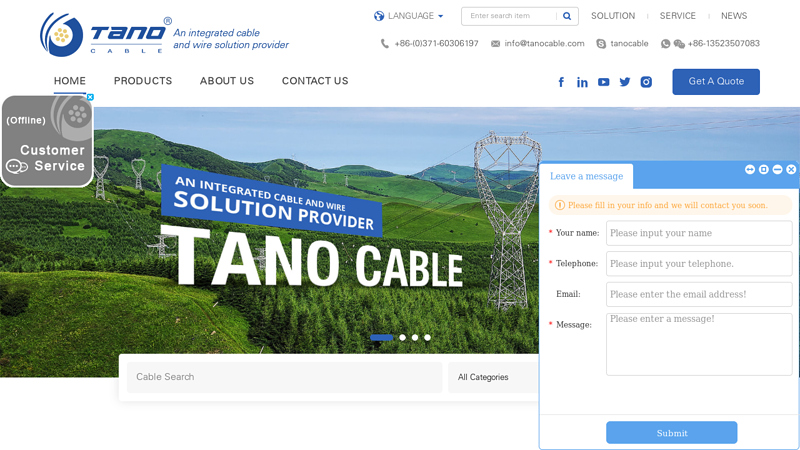Viewport: 800px width, 450px height.
Task: Open the SOLUTION link
Action: pos(613,16)
